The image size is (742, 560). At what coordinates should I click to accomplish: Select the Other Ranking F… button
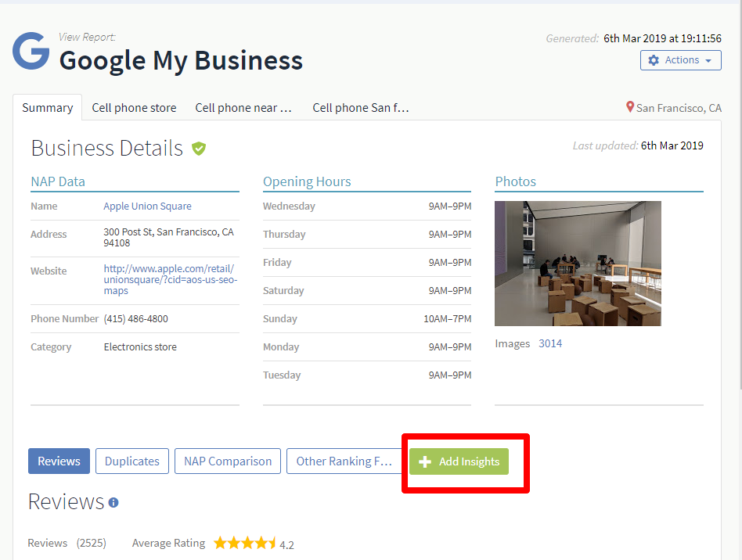point(344,461)
